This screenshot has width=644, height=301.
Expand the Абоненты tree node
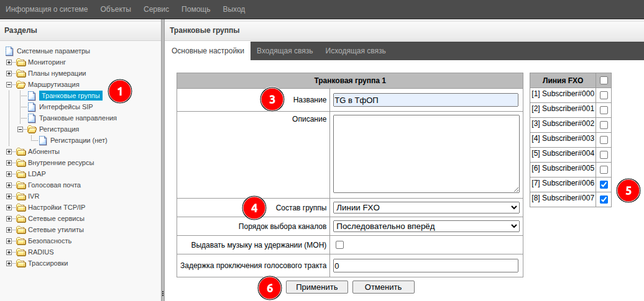click(9, 151)
